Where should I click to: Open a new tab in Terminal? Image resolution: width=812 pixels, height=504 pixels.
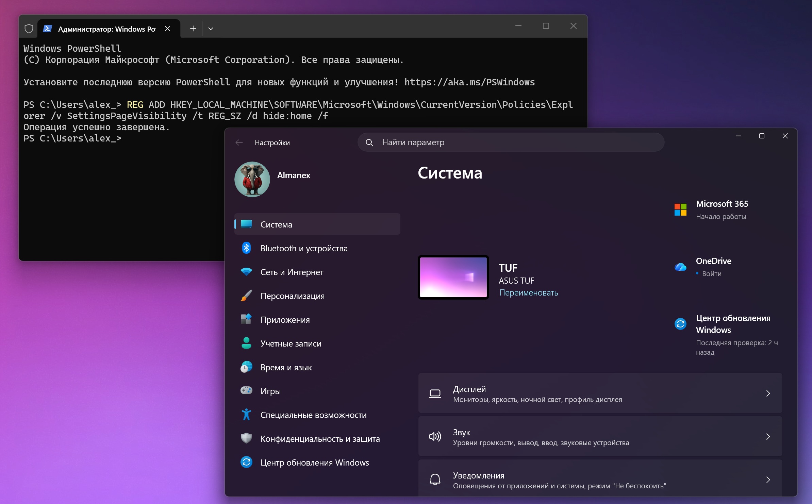click(x=193, y=29)
